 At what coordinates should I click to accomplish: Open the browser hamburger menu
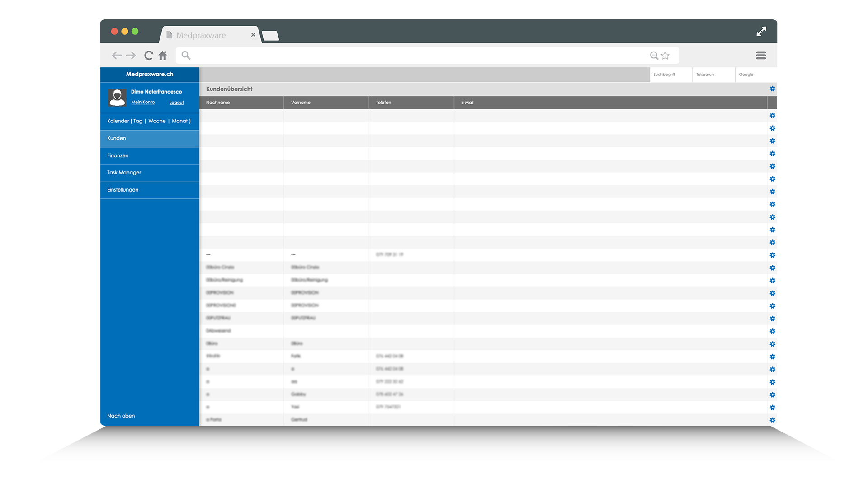[x=761, y=55]
